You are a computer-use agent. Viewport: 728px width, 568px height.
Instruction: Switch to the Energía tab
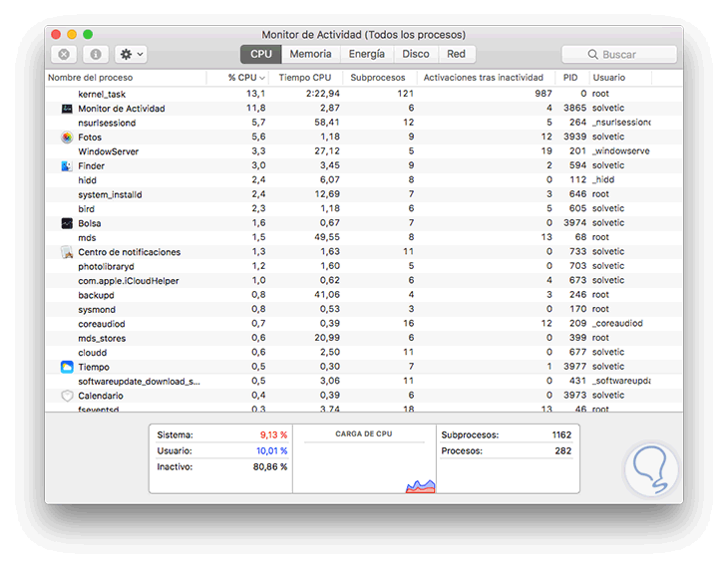tap(367, 54)
